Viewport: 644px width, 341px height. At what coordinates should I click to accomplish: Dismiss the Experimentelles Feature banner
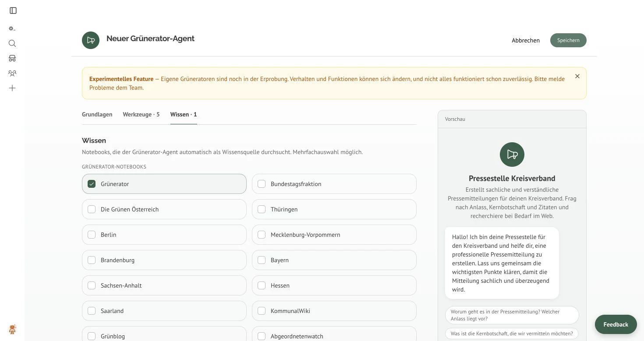click(577, 76)
